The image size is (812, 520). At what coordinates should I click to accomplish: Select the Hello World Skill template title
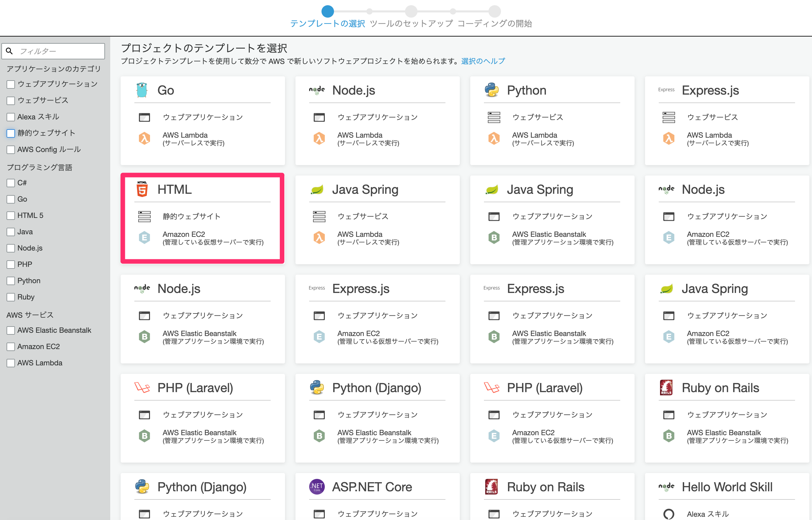pos(727,487)
